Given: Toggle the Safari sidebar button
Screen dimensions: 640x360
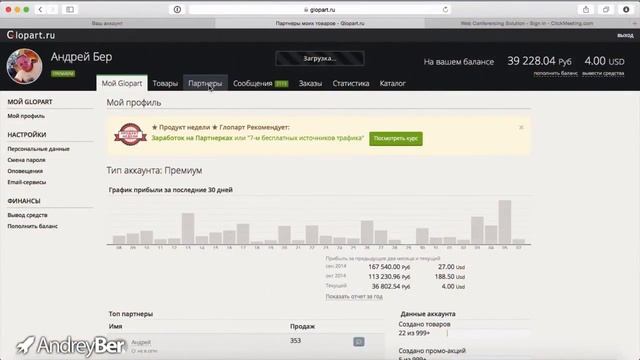Looking at the screenshot, I should [70, 9].
